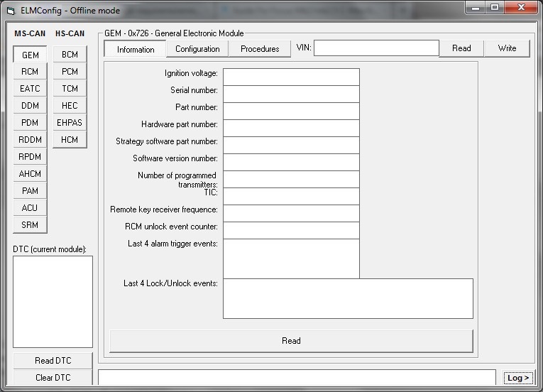The height and width of the screenshot is (392, 543).
Task: Click the Software version number field
Action: [291, 162]
